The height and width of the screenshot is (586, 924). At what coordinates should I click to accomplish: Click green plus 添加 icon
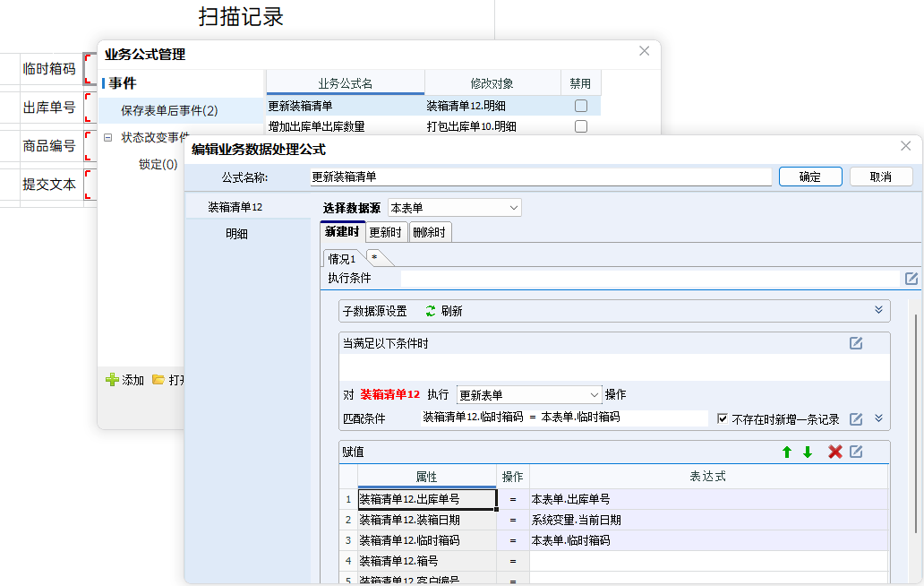[x=112, y=380]
